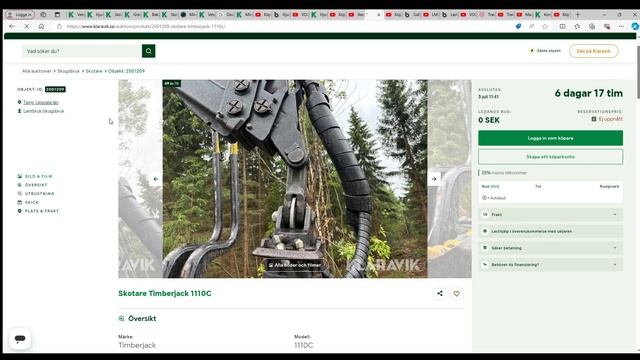Expand 'Behöver du finansiering?' section
The width and height of the screenshot is (640, 360).
click(x=550, y=264)
